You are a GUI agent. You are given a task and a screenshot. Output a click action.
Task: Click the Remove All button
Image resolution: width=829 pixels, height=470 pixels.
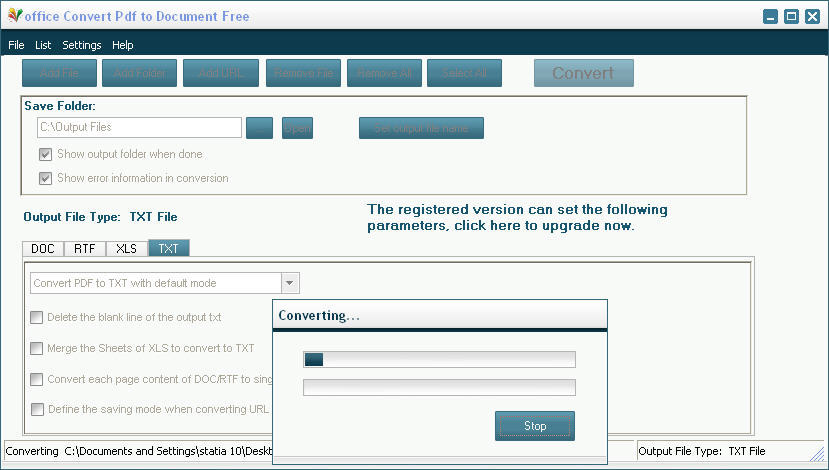pyautogui.click(x=384, y=73)
